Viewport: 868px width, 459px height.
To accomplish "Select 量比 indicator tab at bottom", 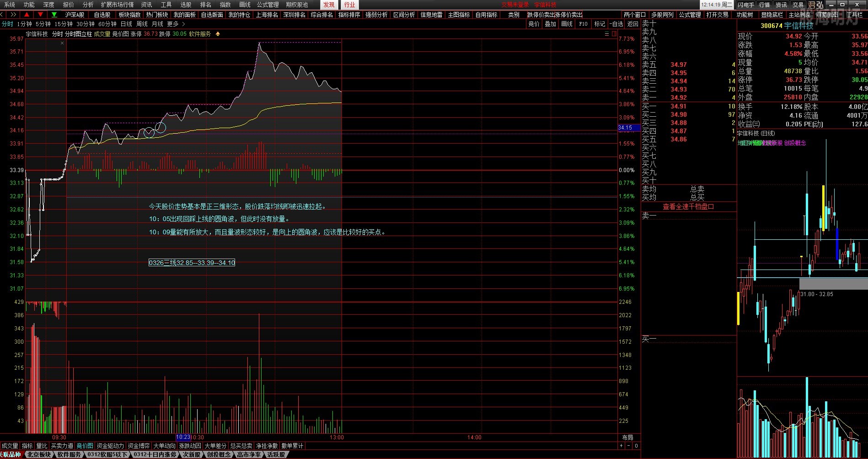I will (x=42, y=446).
